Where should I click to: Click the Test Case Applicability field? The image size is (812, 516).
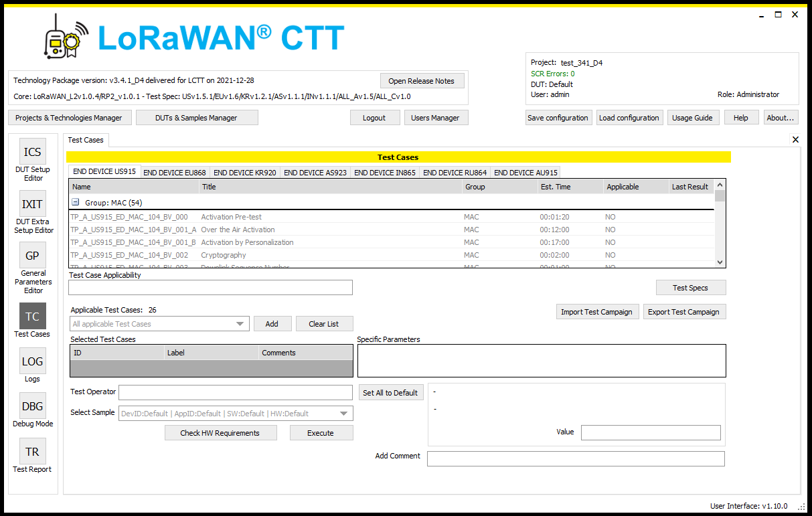210,288
